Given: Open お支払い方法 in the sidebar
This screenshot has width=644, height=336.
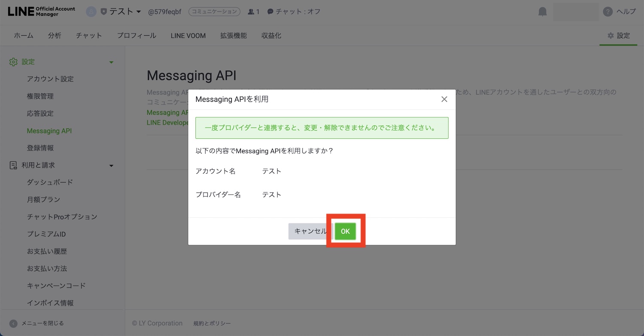Looking at the screenshot, I should [47, 269].
